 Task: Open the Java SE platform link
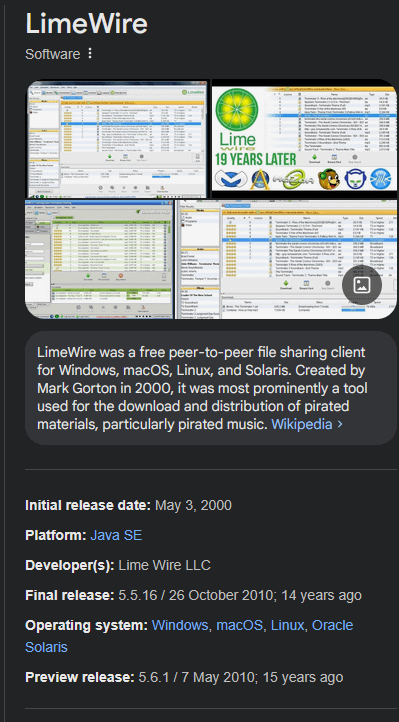pyautogui.click(x=116, y=536)
